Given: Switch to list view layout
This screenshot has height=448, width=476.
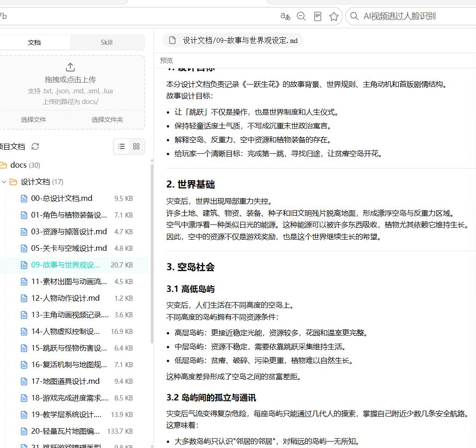Looking at the screenshot, I should pos(122,146).
